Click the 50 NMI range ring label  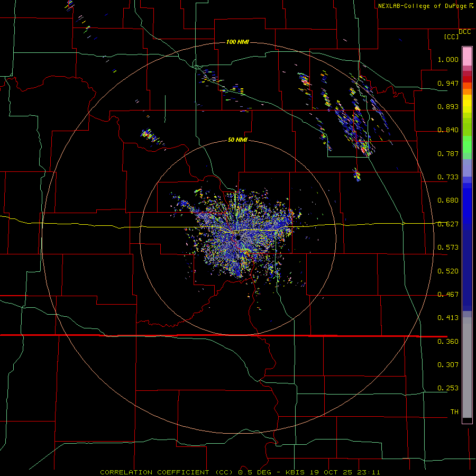237,140
